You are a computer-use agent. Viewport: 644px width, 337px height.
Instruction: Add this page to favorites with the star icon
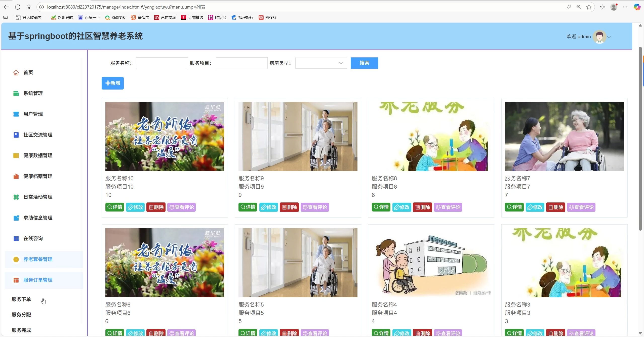click(x=589, y=7)
